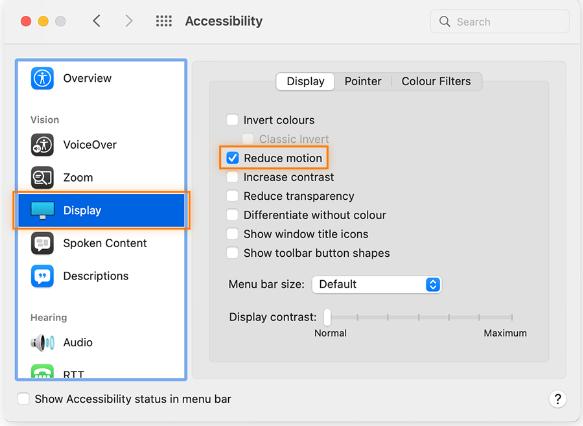Viewport: 583px width, 426px height.
Task: Select the Descriptions quote-bubble icon
Action: [42, 276]
